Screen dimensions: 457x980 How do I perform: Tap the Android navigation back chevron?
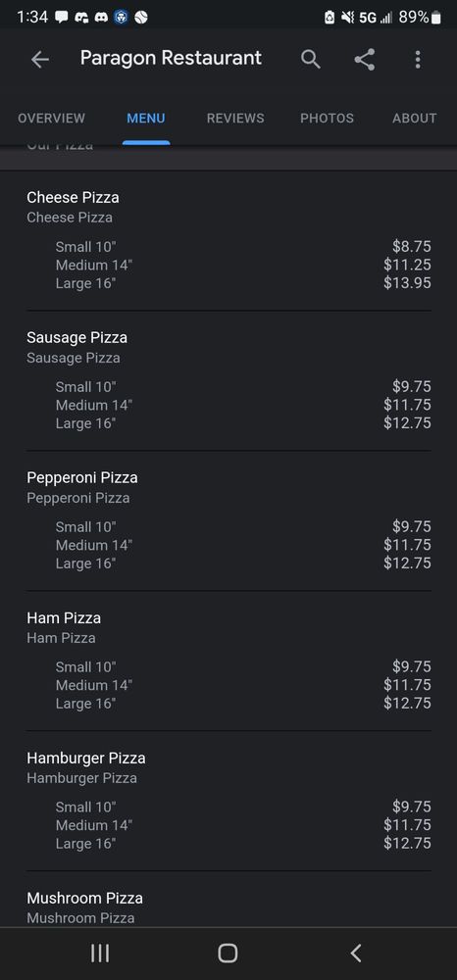[356, 954]
